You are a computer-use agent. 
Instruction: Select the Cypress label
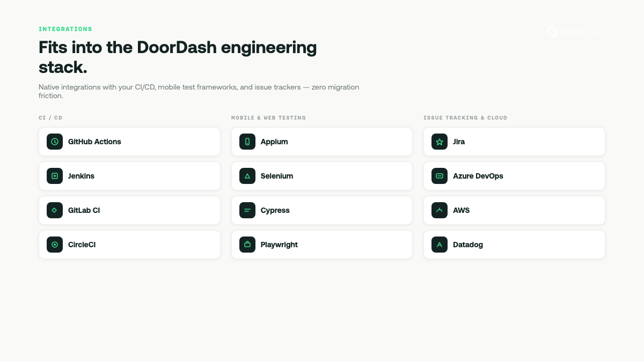click(275, 210)
